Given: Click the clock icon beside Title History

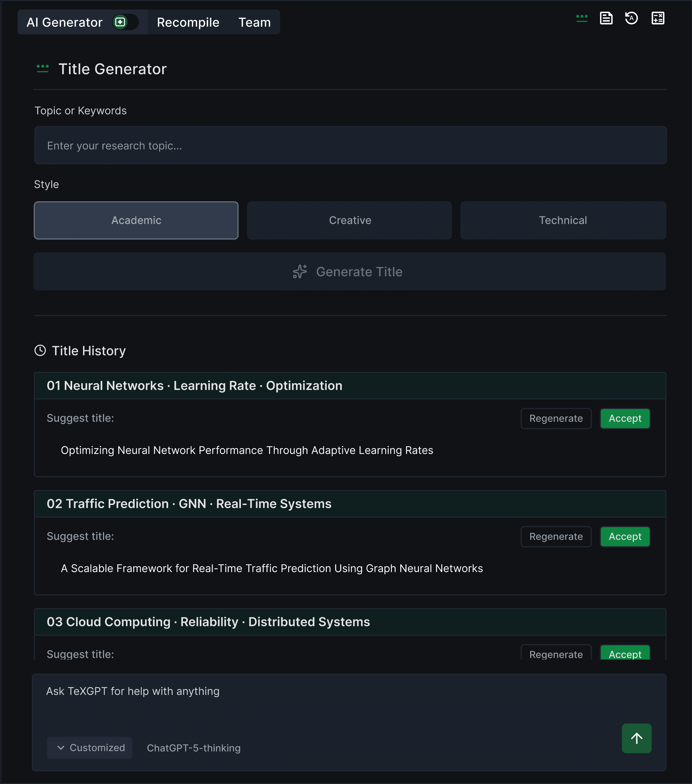Looking at the screenshot, I should 40,351.
